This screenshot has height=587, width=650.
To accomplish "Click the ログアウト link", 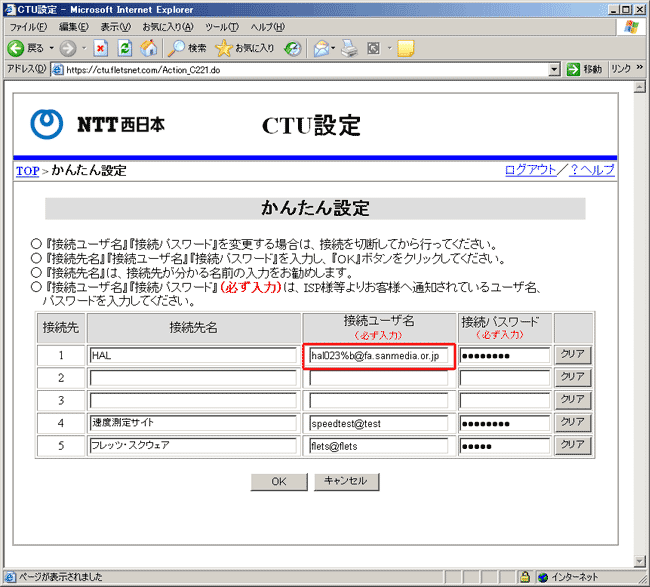I will (x=531, y=170).
